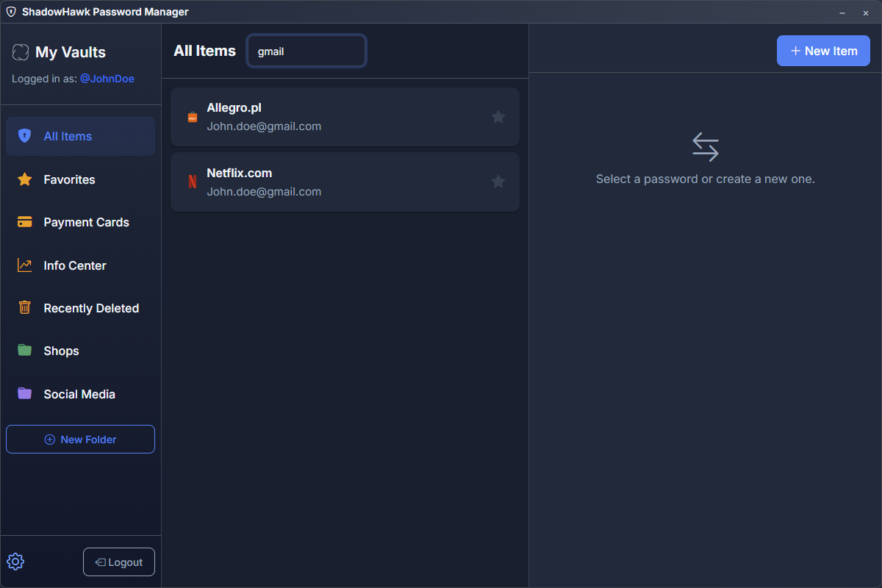This screenshot has width=882, height=588.
Task: Click the purple Social Media folder icon
Action: click(24, 394)
